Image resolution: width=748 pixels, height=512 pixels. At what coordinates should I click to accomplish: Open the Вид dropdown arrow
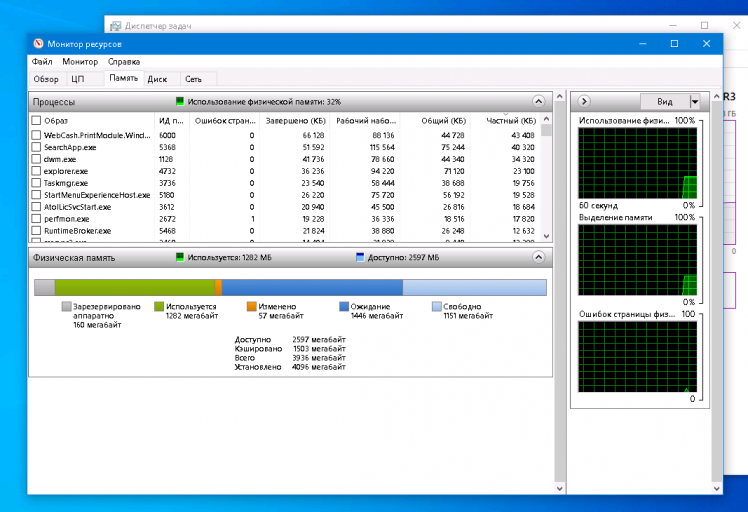695,101
